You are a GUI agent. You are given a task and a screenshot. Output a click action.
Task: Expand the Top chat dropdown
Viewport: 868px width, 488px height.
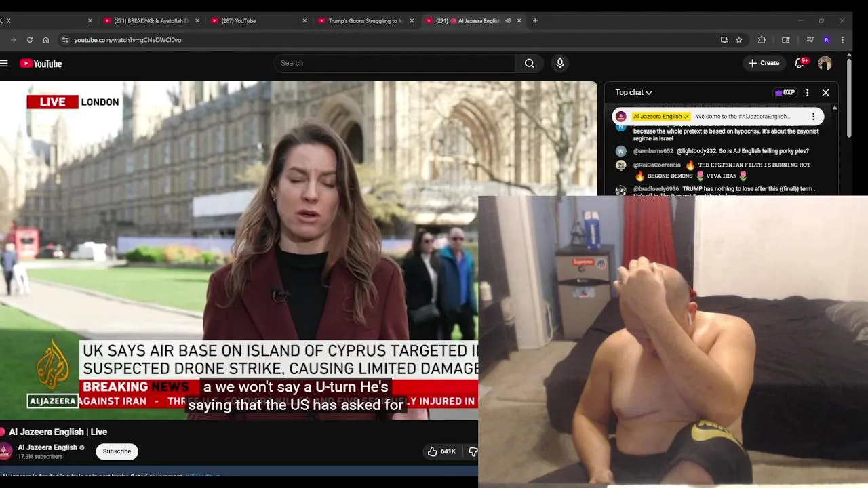click(x=633, y=92)
